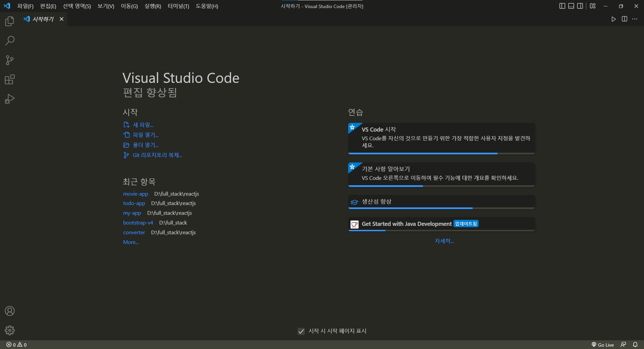Click Git 리포지토리 복제... link
This screenshot has height=349, width=644.
158,155
